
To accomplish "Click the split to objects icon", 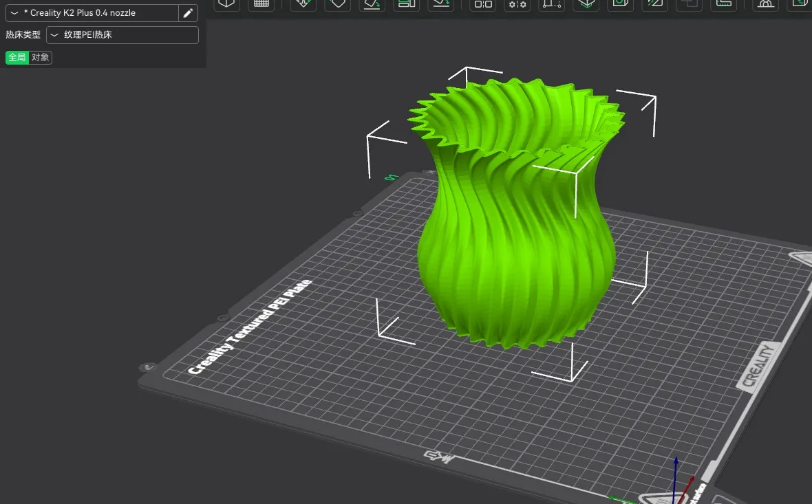I will [483, 4].
